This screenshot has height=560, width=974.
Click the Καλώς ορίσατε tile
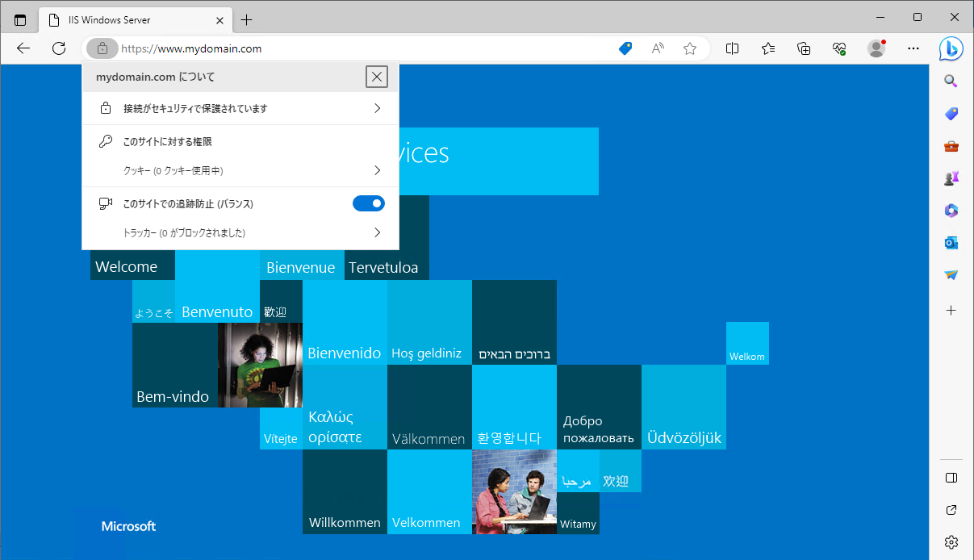coord(345,407)
